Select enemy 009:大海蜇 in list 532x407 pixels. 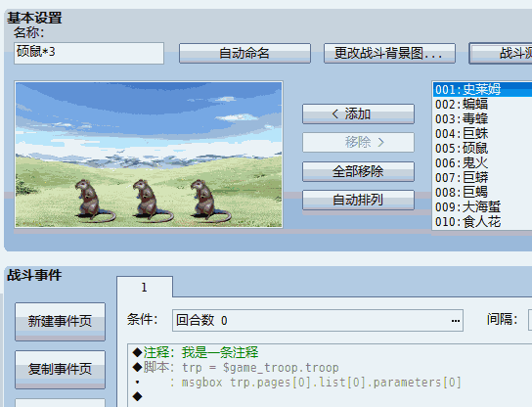coord(482,207)
